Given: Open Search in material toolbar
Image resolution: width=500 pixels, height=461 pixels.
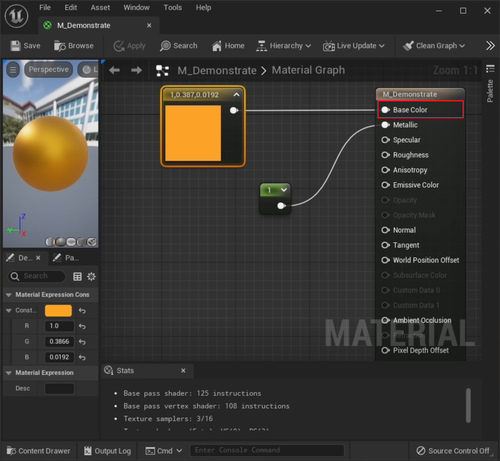Looking at the screenshot, I should 179,46.
